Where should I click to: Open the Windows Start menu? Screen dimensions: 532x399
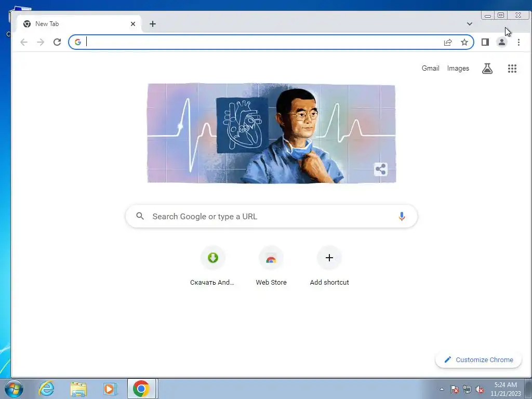(14, 389)
